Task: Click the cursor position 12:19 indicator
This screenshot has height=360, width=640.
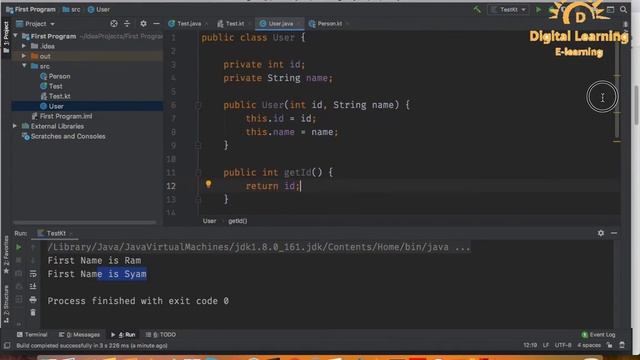Action: pos(530,345)
